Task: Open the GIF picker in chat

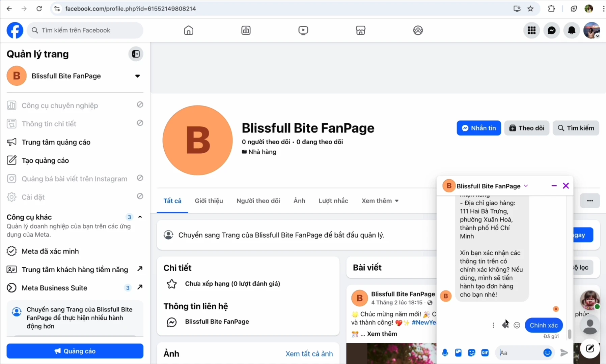Action: 485,353
